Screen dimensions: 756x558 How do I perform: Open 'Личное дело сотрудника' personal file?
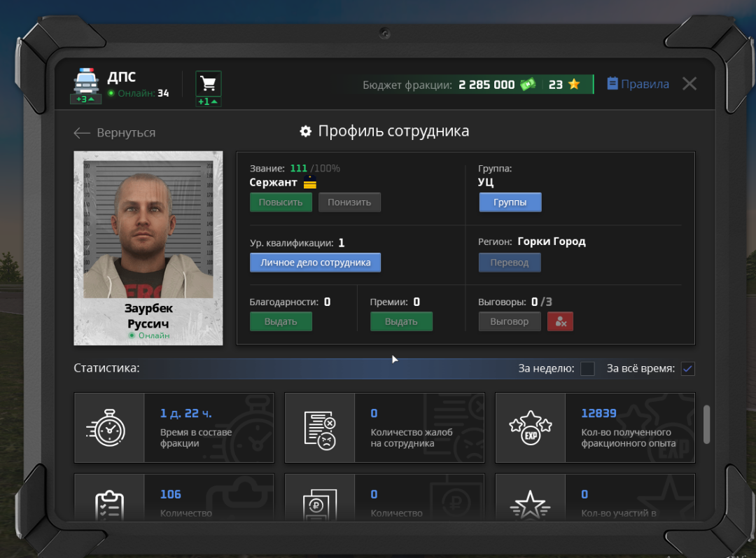coord(315,263)
